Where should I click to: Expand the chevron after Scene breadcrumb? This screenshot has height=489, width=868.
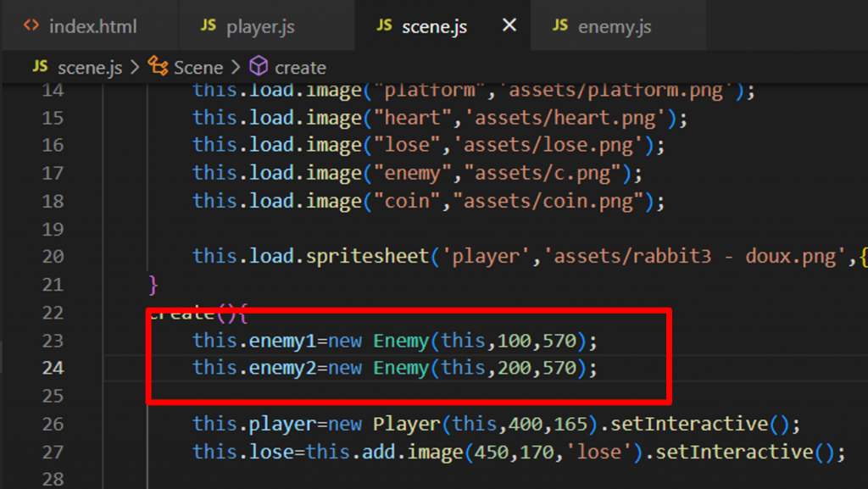236,68
